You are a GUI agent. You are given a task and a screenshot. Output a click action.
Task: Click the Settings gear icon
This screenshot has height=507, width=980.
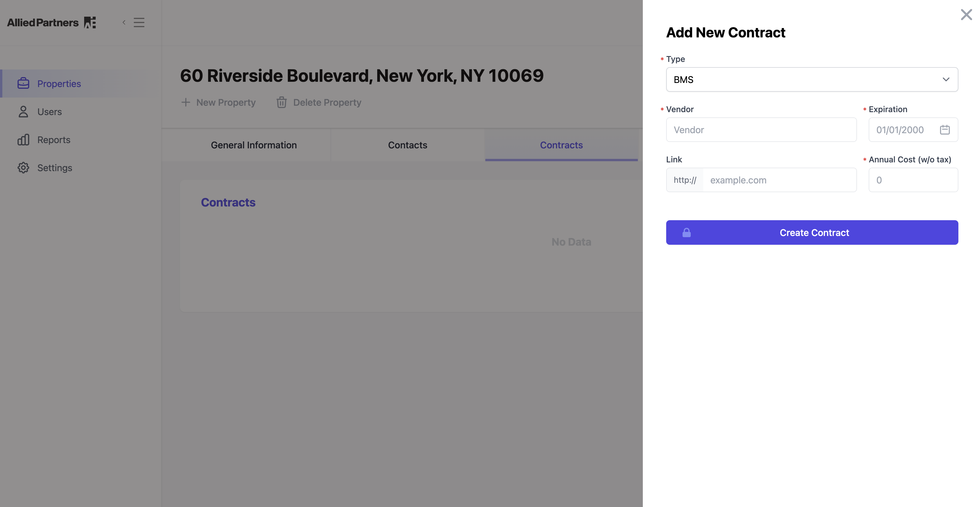[23, 168]
